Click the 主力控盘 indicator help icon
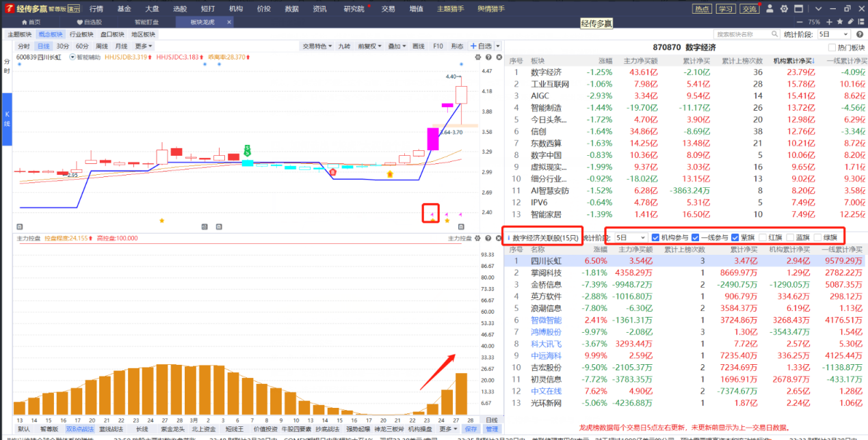Screen dimensions: 868x440 click(488, 238)
